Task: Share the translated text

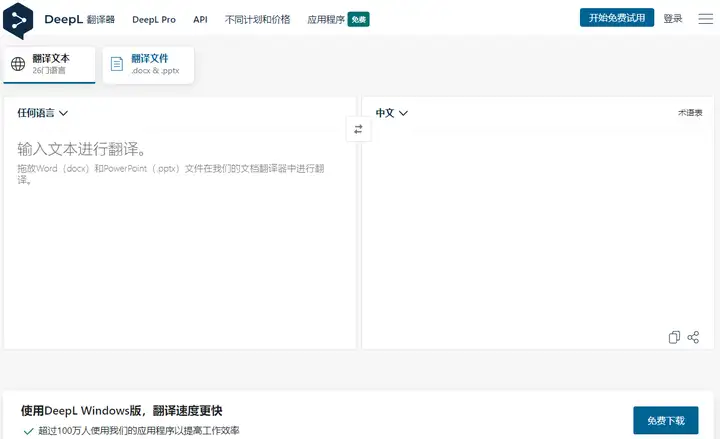Action: click(x=693, y=337)
